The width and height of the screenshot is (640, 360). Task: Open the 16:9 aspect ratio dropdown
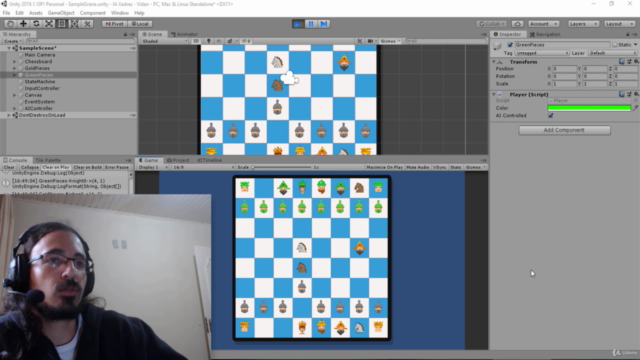pyautogui.click(x=203, y=167)
